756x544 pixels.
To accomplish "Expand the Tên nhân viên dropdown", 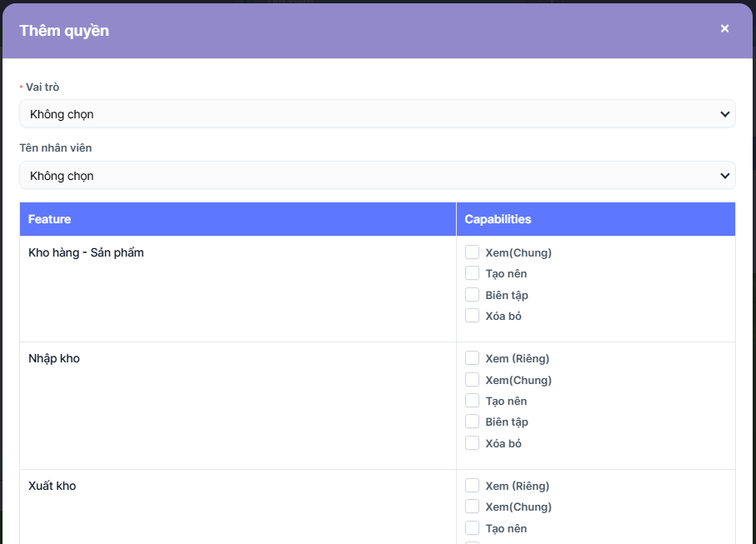I will point(377,176).
